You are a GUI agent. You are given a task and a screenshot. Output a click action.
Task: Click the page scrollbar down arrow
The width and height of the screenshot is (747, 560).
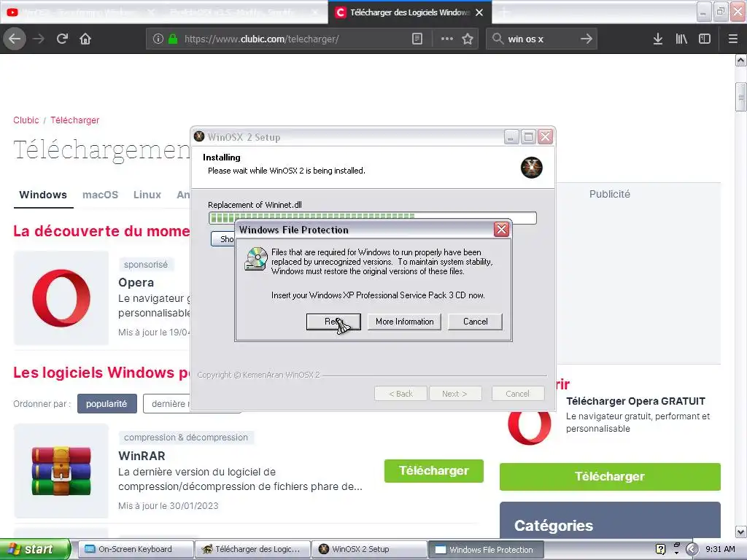[x=740, y=532]
